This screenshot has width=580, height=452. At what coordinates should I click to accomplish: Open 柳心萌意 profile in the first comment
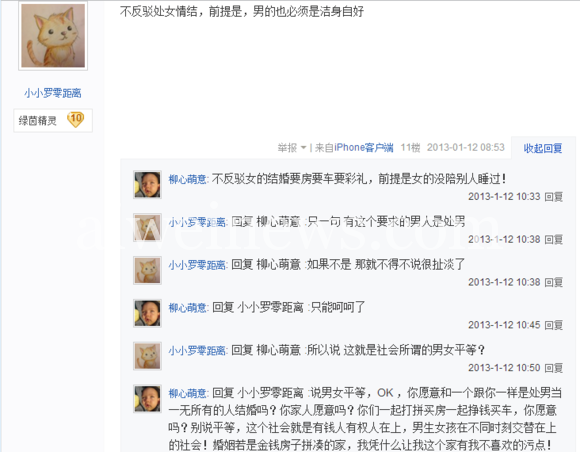(x=188, y=179)
